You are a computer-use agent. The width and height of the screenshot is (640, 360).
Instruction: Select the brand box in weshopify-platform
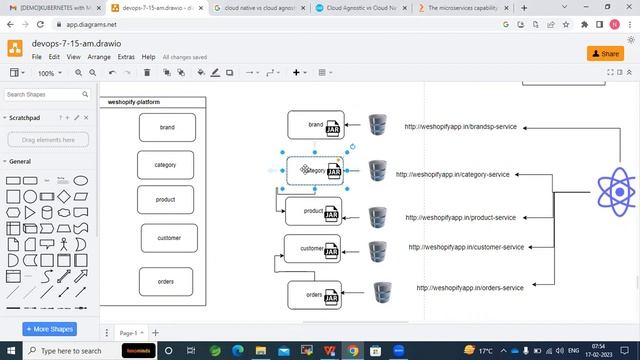[x=167, y=127]
